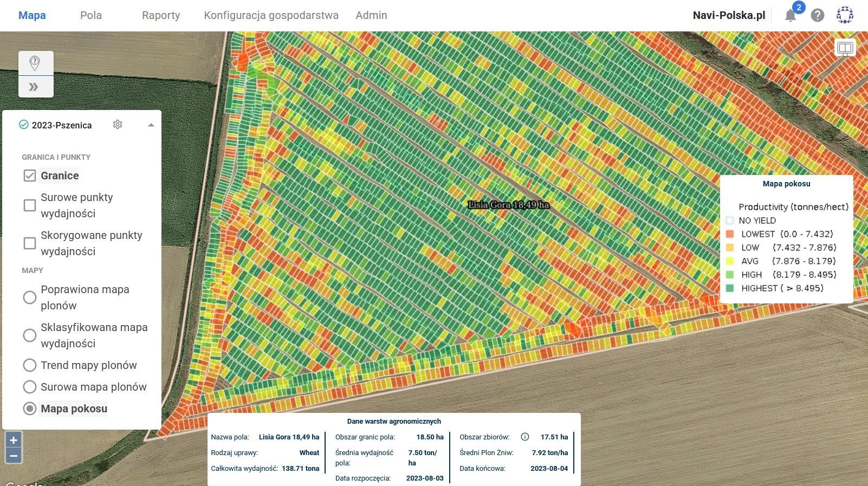Click the LOW legend color swatch
Image resolution: width=868 pixels, height=486 pixels.
coord(730,248)
